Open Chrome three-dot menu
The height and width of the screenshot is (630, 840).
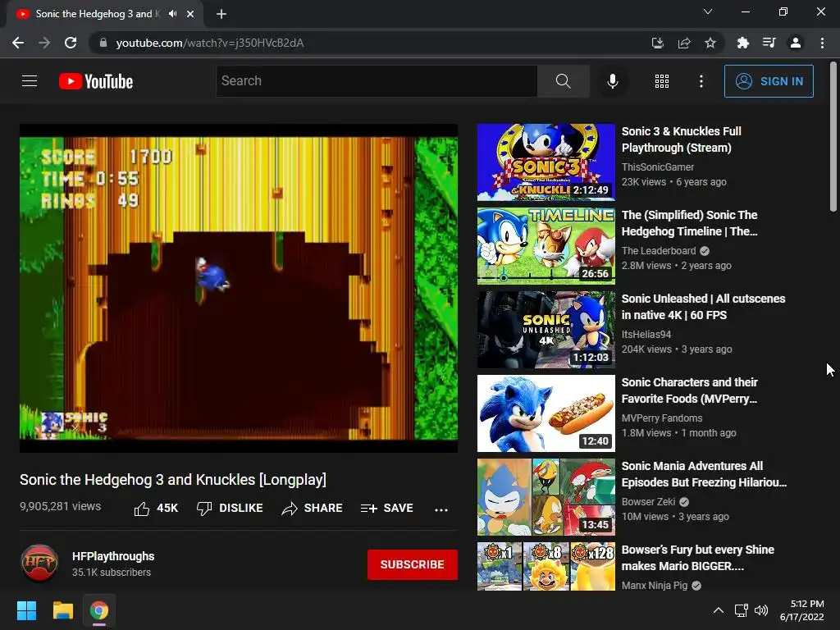pos(822,43)
